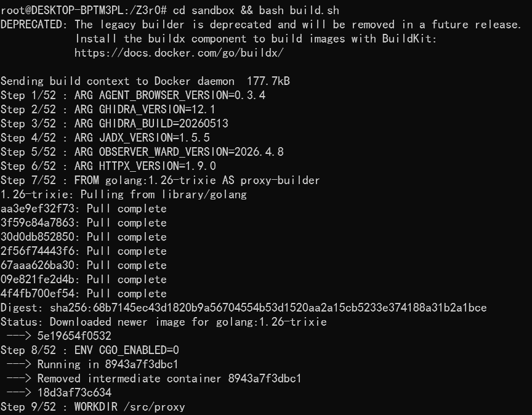Click the HTTPX_VERSION=1.9.0 line
The image size is (532, 415).
pyautogui.click(x=108, y=166)
